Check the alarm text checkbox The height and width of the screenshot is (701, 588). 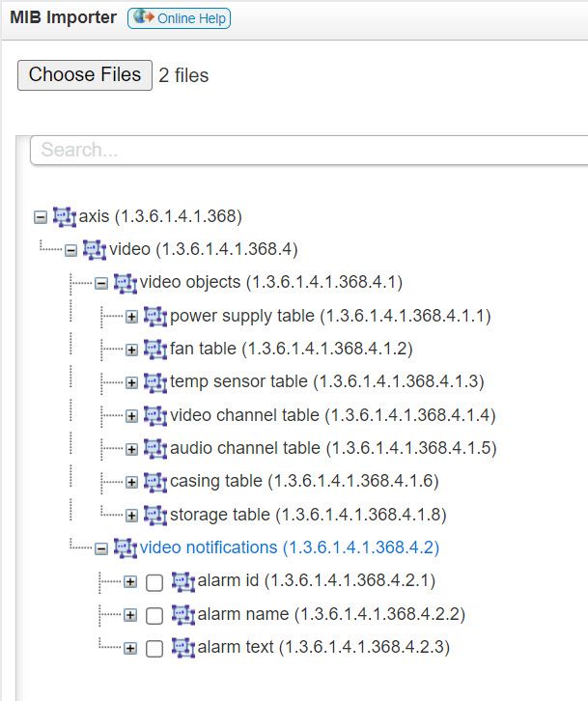[154, 649]
